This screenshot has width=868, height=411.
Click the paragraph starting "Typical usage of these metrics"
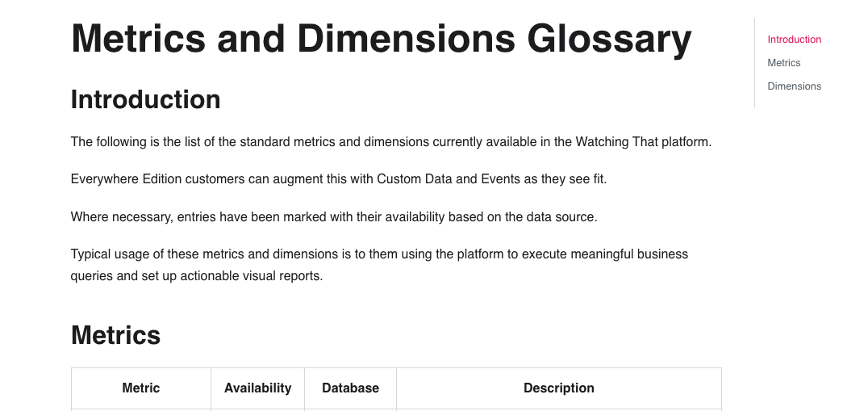[379, 265]
